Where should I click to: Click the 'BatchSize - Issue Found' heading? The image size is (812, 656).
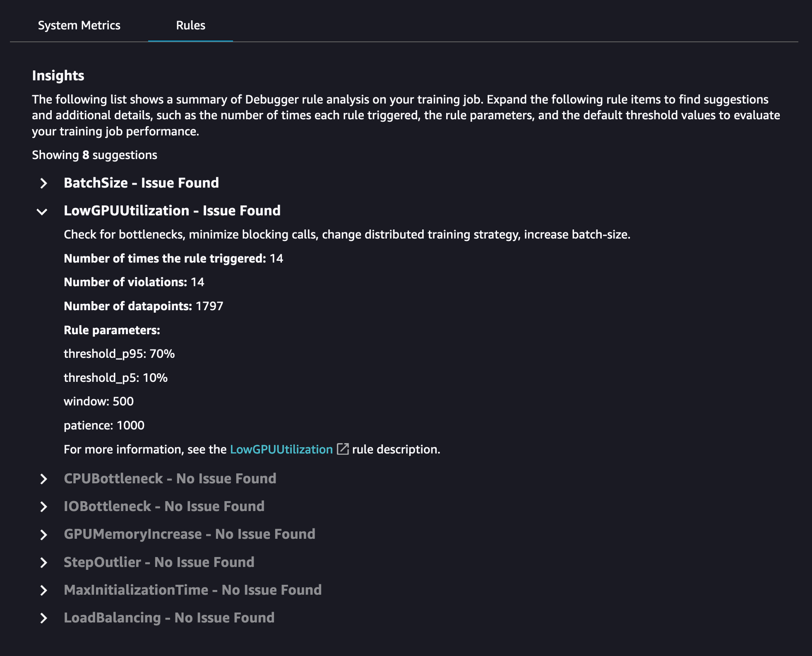(x=141, y=183)
